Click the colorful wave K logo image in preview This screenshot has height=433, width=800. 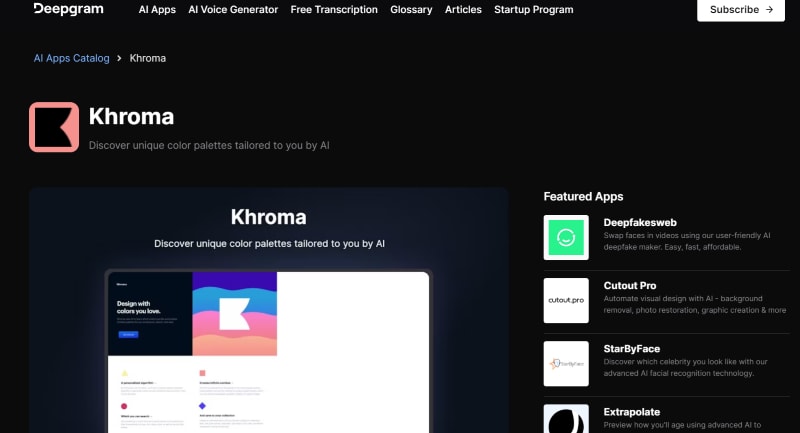point(235,314)
